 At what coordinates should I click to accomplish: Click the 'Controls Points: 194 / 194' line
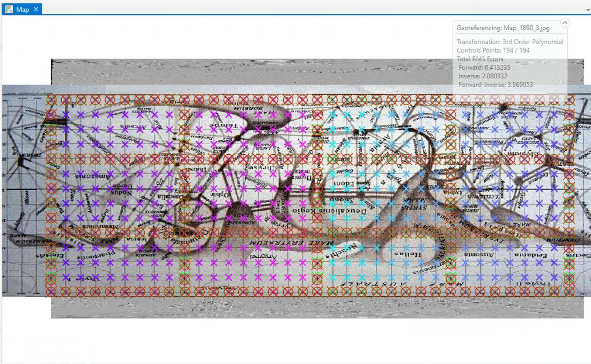coord(493,50)
